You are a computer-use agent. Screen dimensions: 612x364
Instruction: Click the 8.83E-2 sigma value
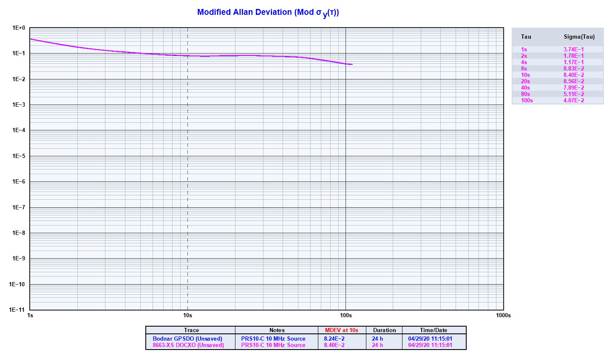click(x=574, y=68)
